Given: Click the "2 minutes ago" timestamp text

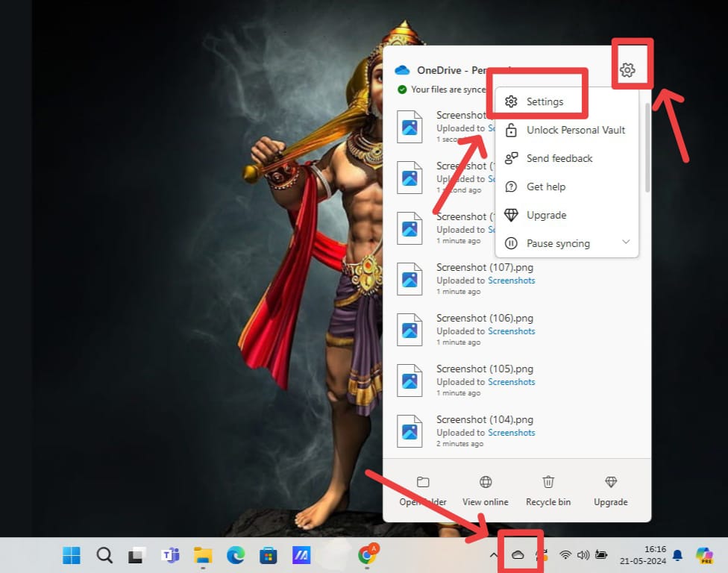Looking at the screenshot, I should 459,444.
